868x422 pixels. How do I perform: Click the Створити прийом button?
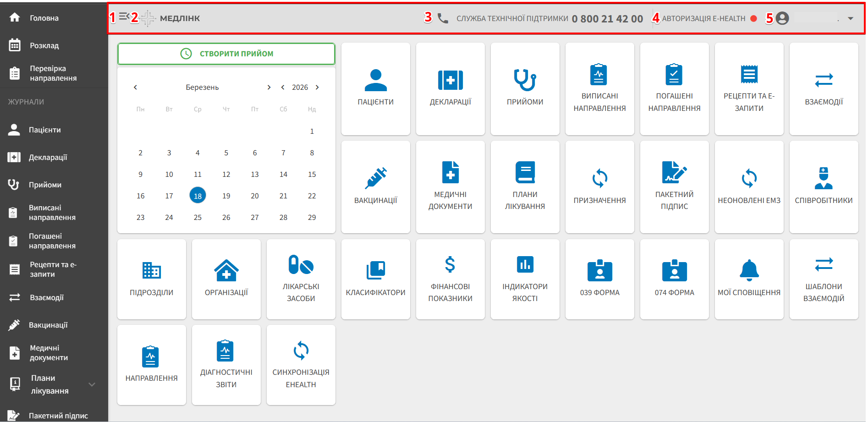click(226, 54)
